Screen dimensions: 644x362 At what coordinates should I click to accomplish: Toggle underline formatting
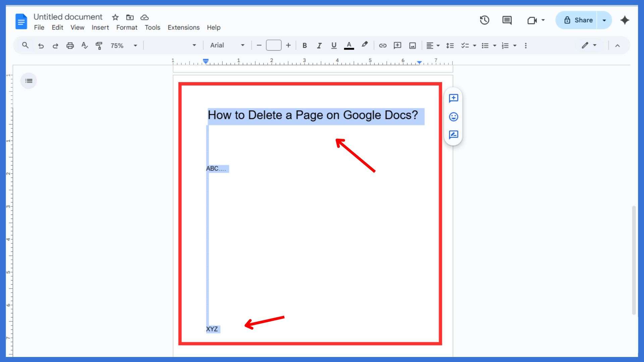tap(333, 46)
